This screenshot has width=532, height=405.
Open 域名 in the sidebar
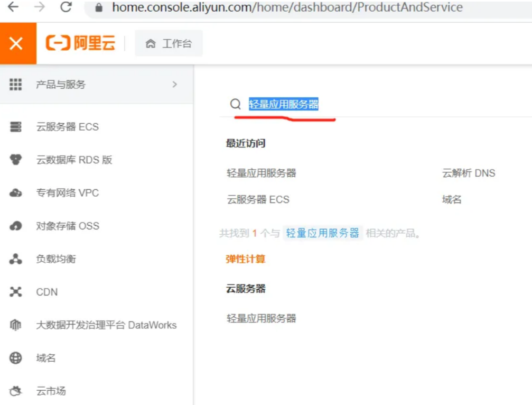click(x=46, y=358)
